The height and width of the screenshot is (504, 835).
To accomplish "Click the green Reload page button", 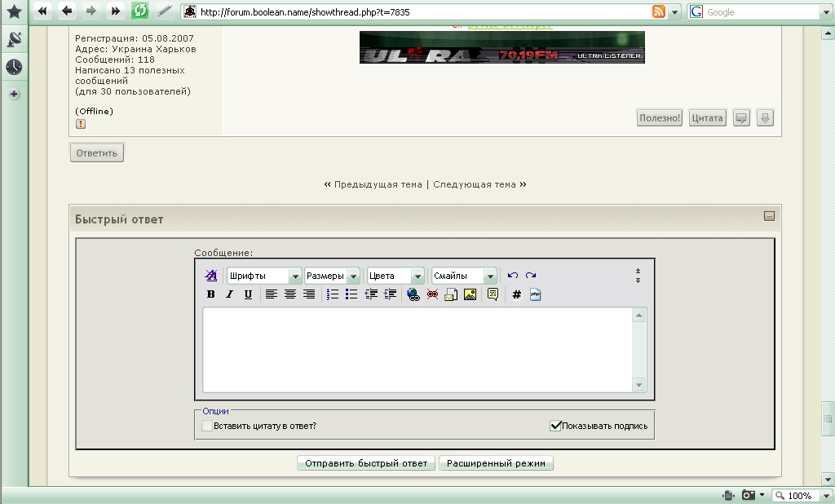I will pyautogui.click(x=140, y=11).
